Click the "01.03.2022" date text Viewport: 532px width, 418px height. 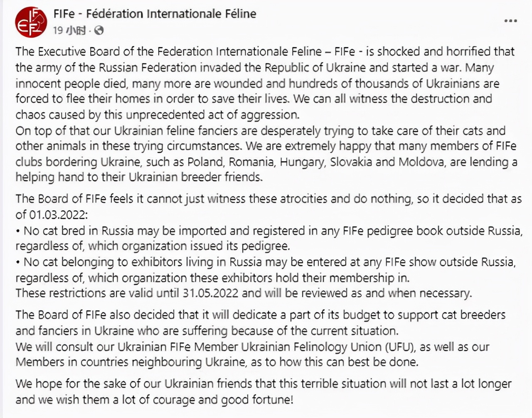click(x=58, y=215)
